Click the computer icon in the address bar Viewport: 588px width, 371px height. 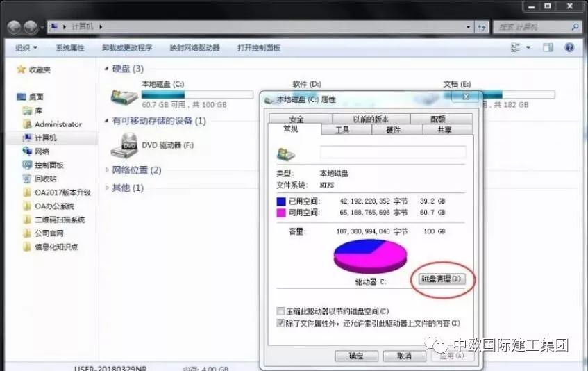[54, 26]
